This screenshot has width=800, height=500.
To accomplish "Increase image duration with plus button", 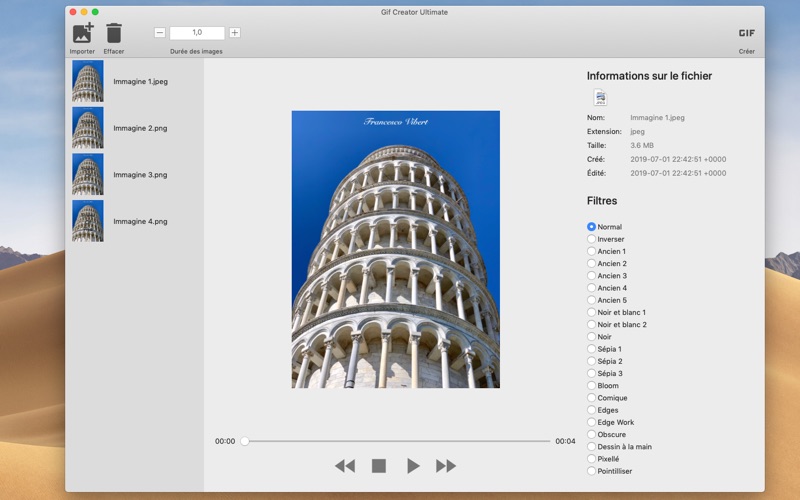I will click(x=235, y=33).
